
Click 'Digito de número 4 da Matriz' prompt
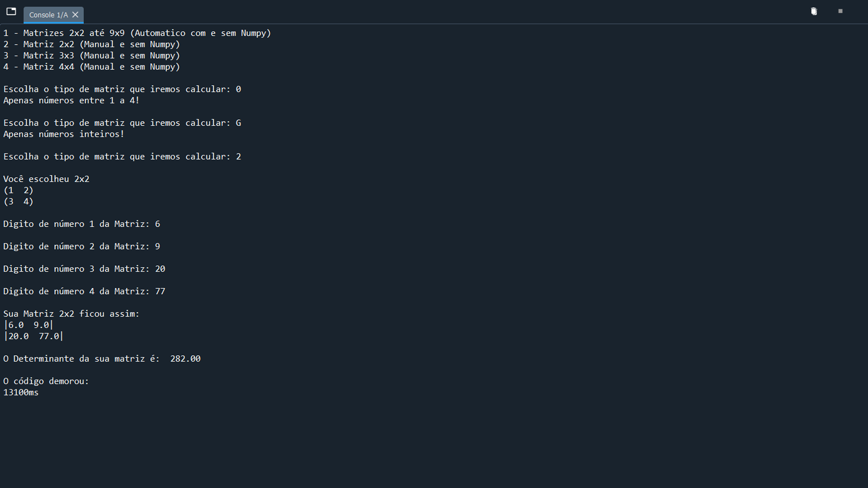click(x=76, y=291)
